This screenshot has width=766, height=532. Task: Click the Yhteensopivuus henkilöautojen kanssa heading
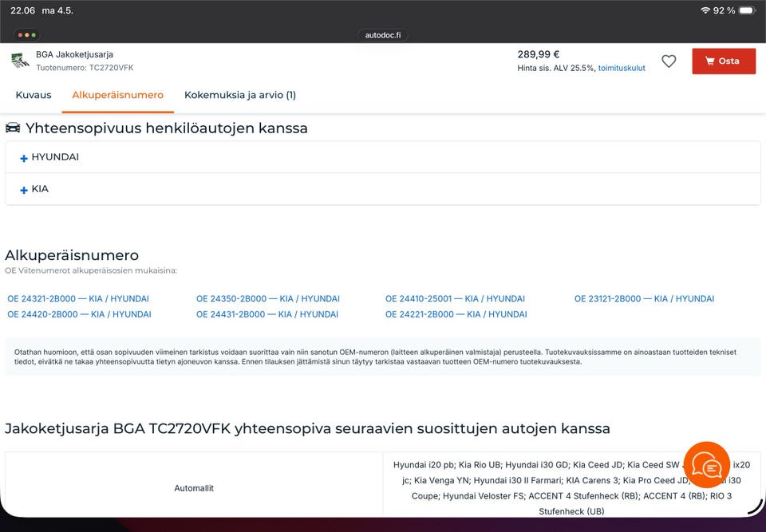pyautogui.click(x=167, y=128)
